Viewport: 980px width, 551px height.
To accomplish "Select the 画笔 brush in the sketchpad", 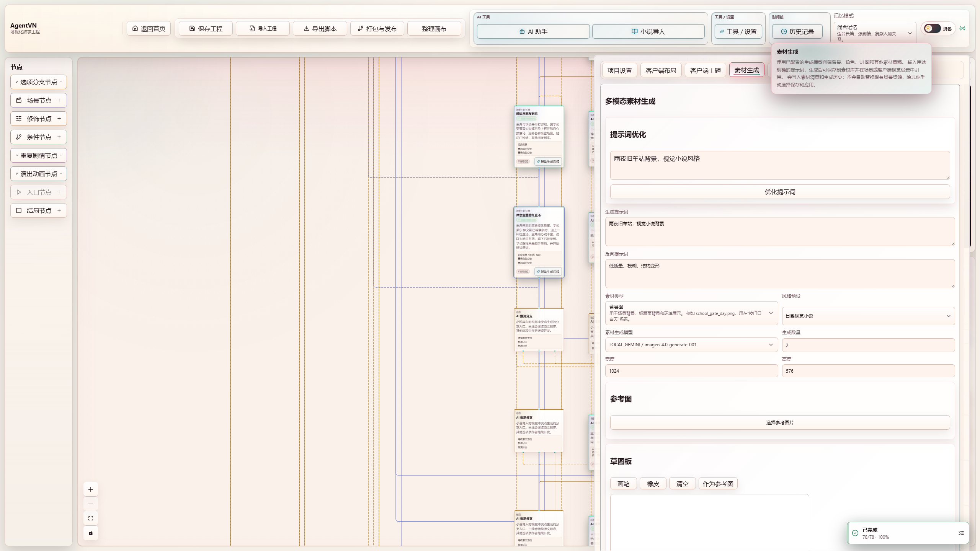I will click(x=623, y=484).
